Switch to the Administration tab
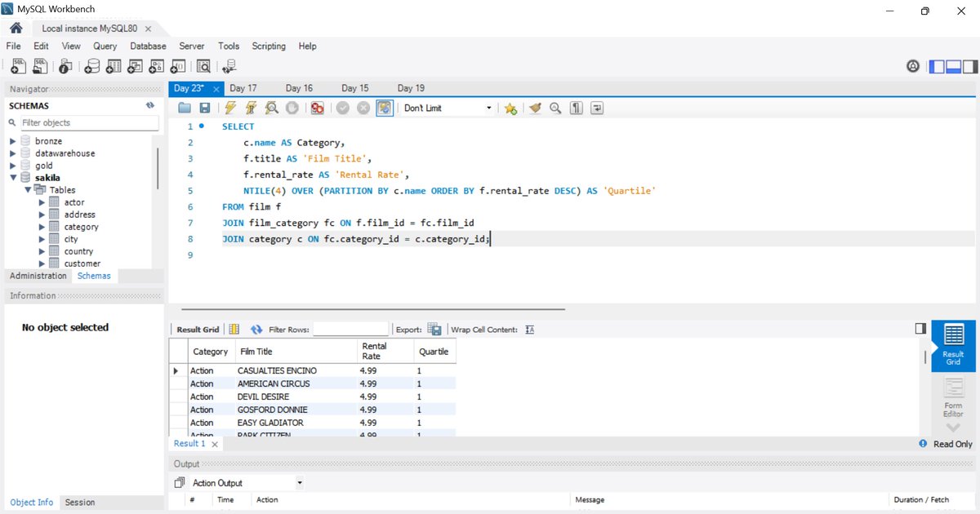Viewport: 980px width, 514px height. (x=38, y=276)
